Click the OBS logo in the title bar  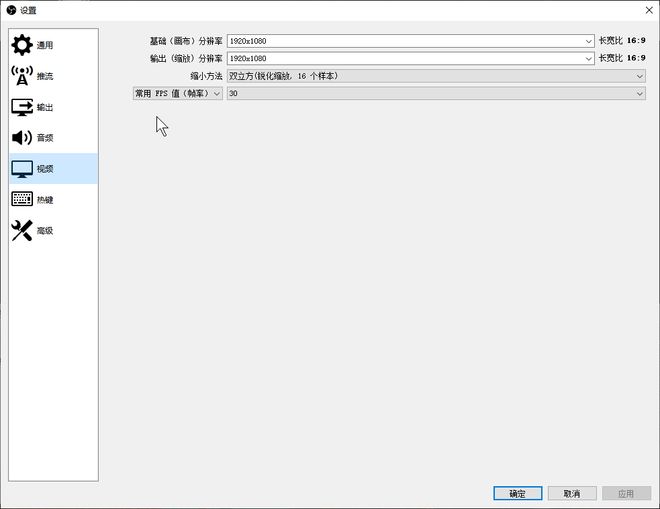10,10
